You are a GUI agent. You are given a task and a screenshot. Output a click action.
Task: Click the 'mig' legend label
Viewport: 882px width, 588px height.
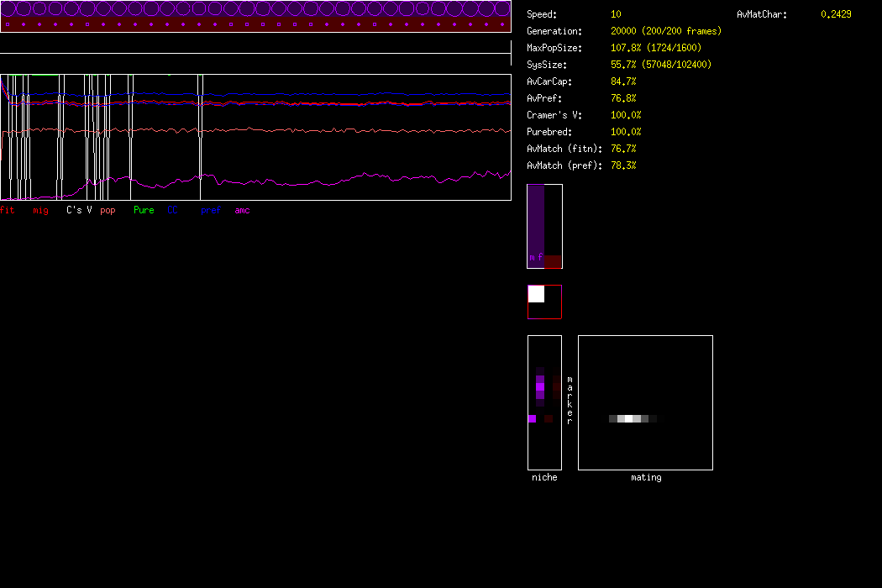pos(40,210)
